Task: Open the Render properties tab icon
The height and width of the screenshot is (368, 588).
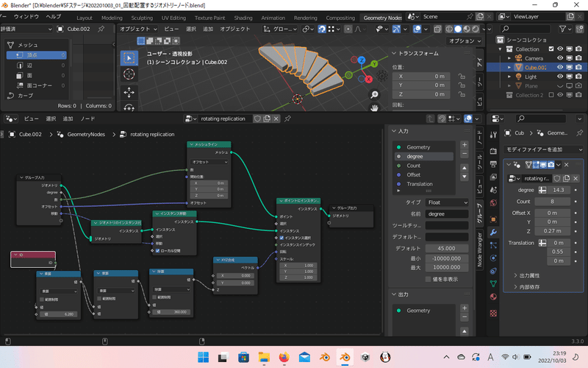Action: click(493, 151)
